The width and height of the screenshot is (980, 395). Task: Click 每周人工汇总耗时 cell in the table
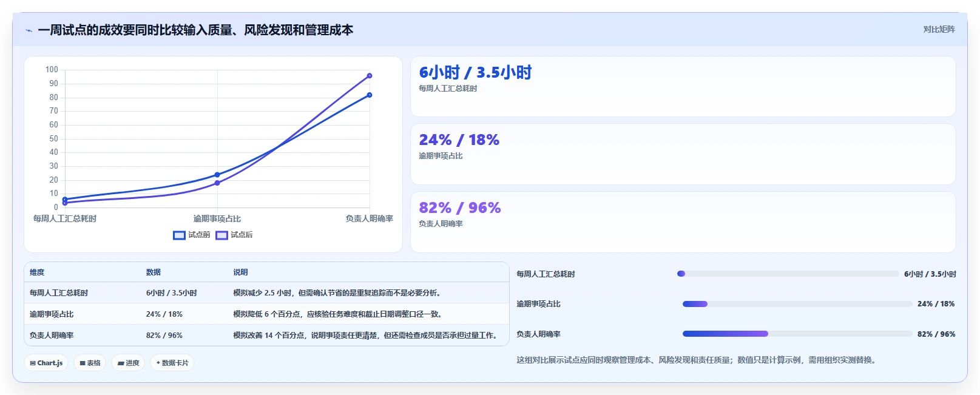click(59, 293)
